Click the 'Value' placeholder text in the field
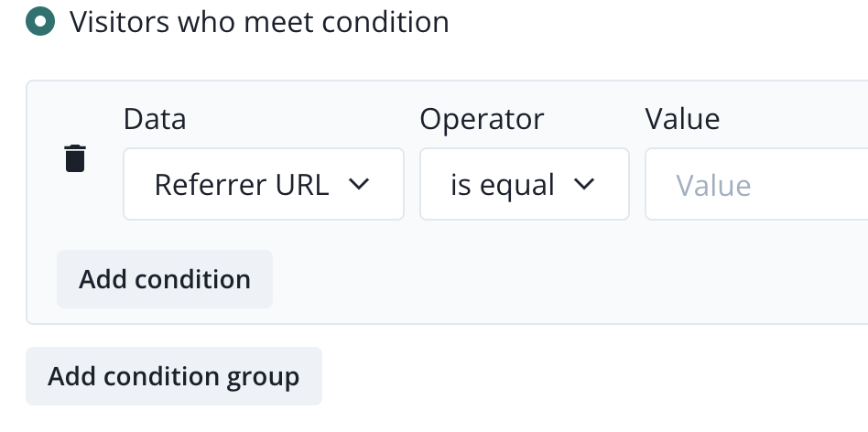 (x=713, y=186)
